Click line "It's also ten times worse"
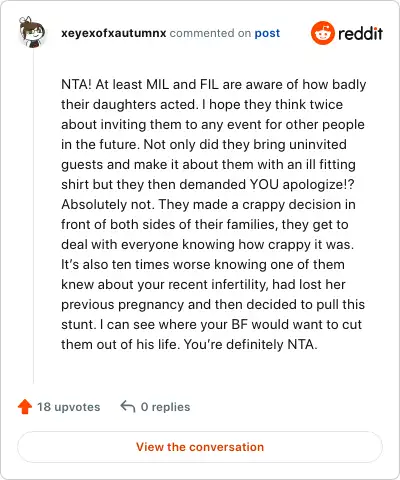 tap(203, 265)
